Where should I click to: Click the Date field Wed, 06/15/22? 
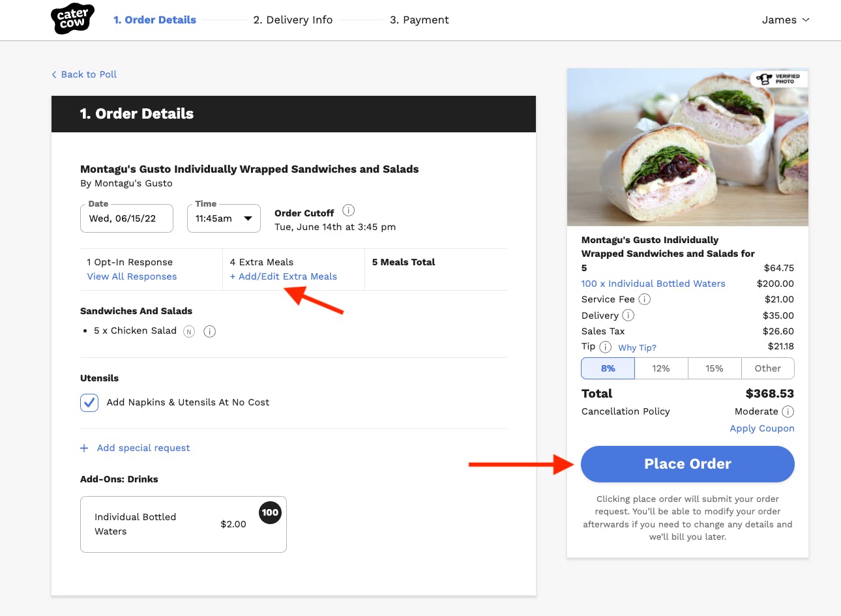point(126,218)
